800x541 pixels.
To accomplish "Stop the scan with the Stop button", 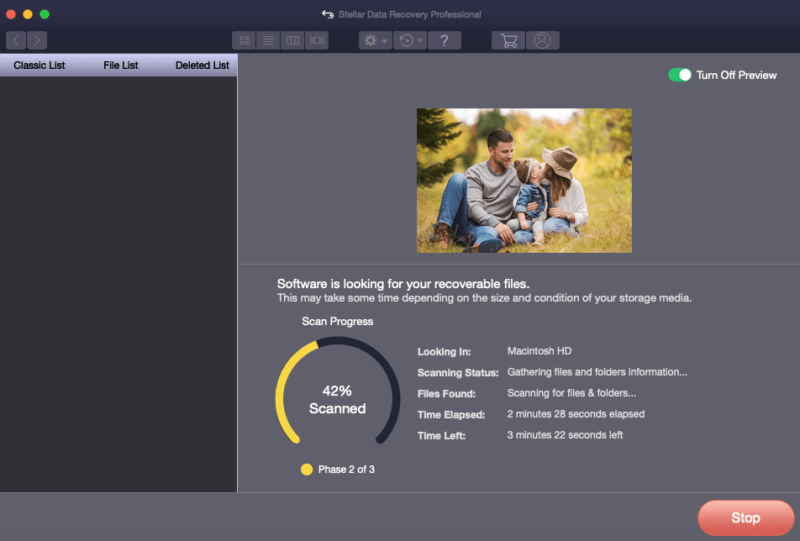I will [745, 518].
